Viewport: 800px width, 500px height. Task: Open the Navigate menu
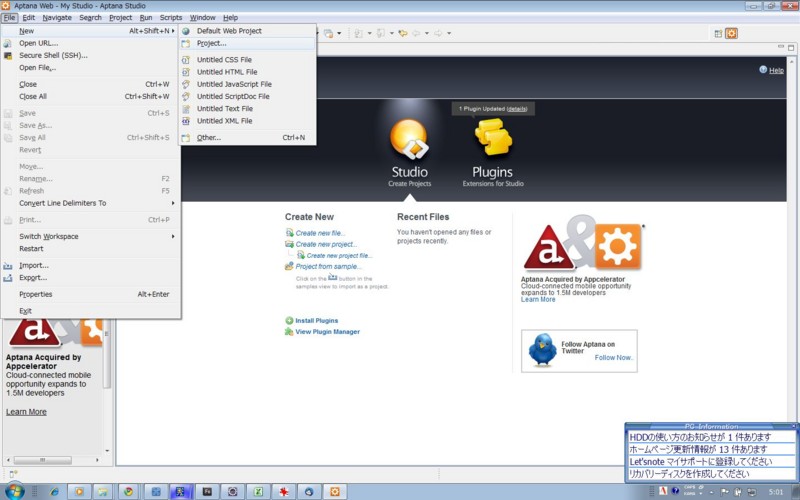pyautogui.click(x=57, y=17)
